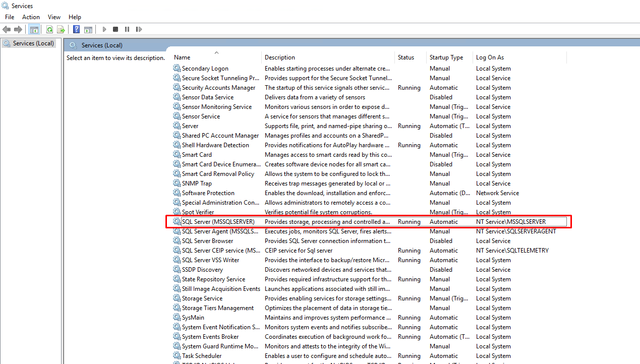Click the Start Service play icon
The height and width of the screenshot is (364, 640).
104,30
